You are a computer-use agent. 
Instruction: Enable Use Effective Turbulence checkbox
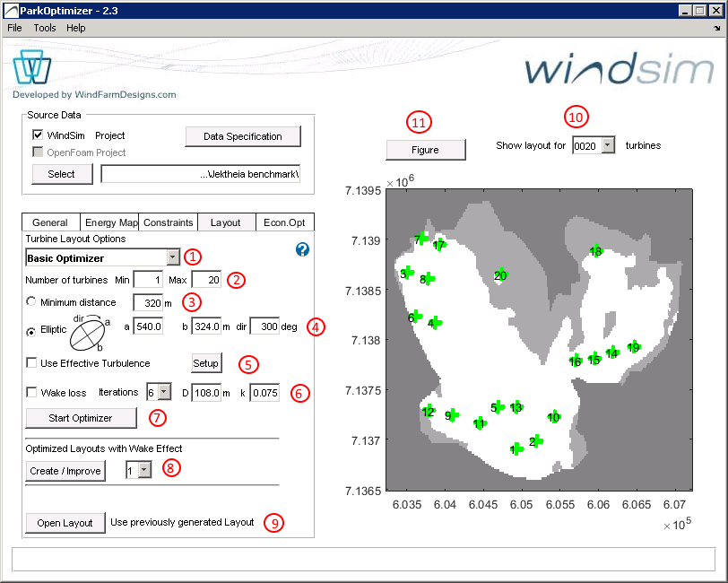(31, 362)
